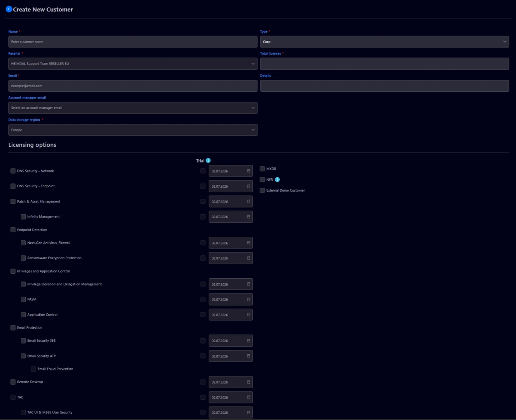Check Privilege Elevation and Delegation Management
The image size is (516, 420).
pos(23,284)
